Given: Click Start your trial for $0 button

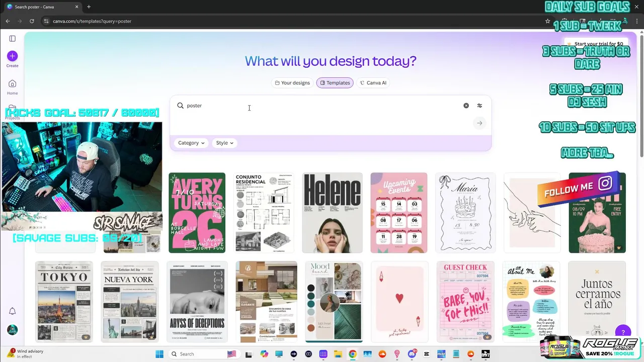Looking at the screenshot, I should (x=596, y=44).
